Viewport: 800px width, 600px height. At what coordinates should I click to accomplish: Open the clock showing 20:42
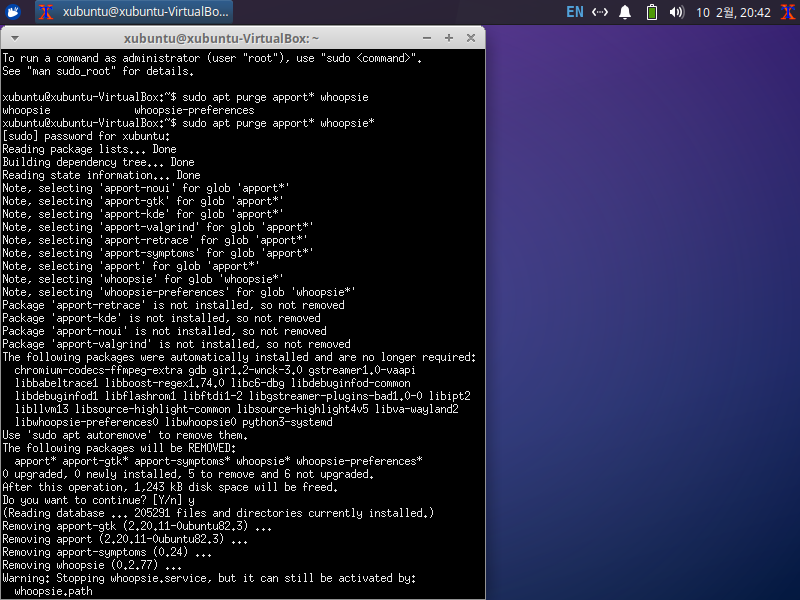[x=733, y=12]
